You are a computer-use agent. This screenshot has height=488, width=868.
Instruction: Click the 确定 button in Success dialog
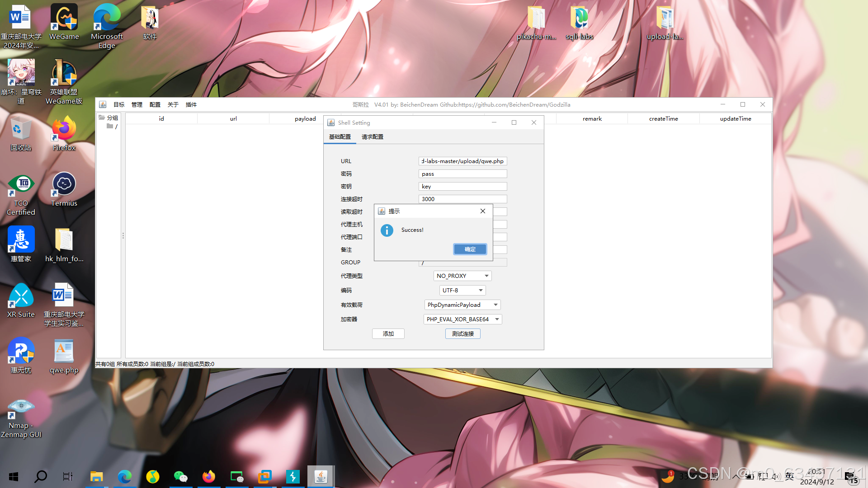(x=470, y=249)
